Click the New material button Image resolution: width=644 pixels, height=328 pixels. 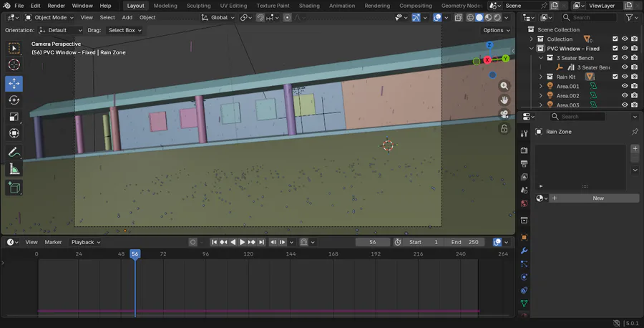[x=597, y=198]
